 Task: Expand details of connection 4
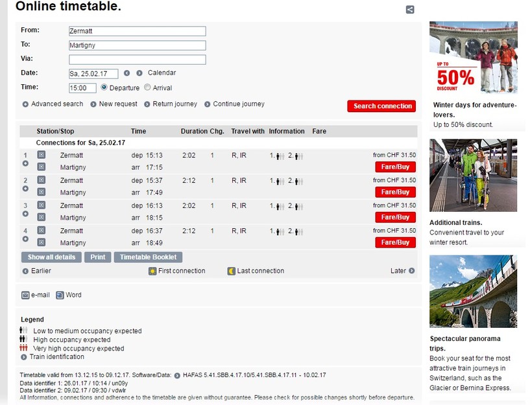click(25, 239)
